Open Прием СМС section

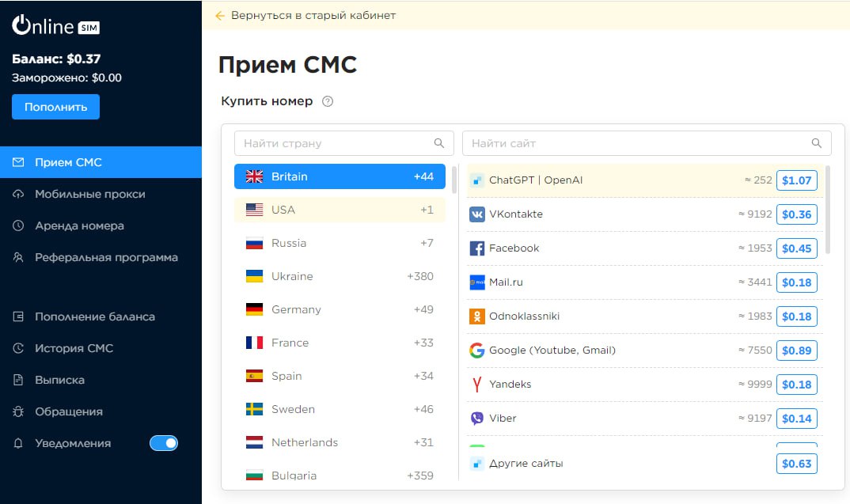(101, 162)
